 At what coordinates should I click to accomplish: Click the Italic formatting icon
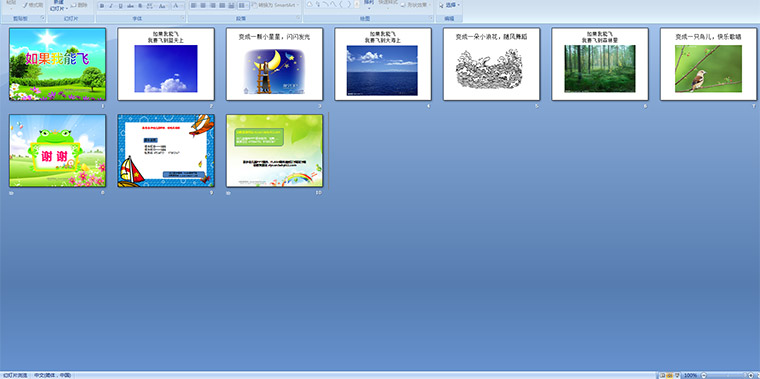(111, 6)
